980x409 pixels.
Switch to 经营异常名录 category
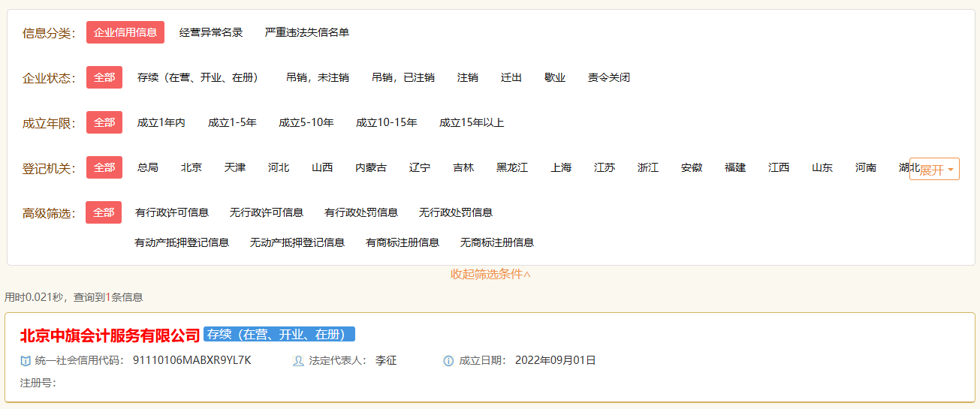click(x=211, y=32)
